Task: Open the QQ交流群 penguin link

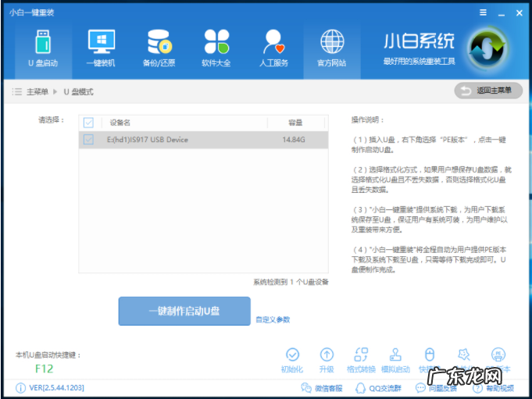Action: 378,388
